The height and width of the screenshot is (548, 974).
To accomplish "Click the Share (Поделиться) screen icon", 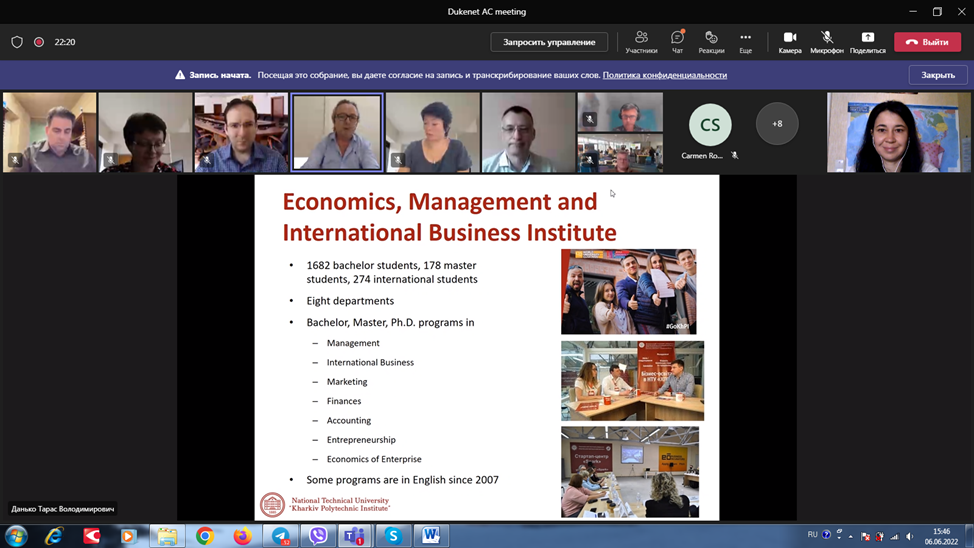I will tap(867, 41).
